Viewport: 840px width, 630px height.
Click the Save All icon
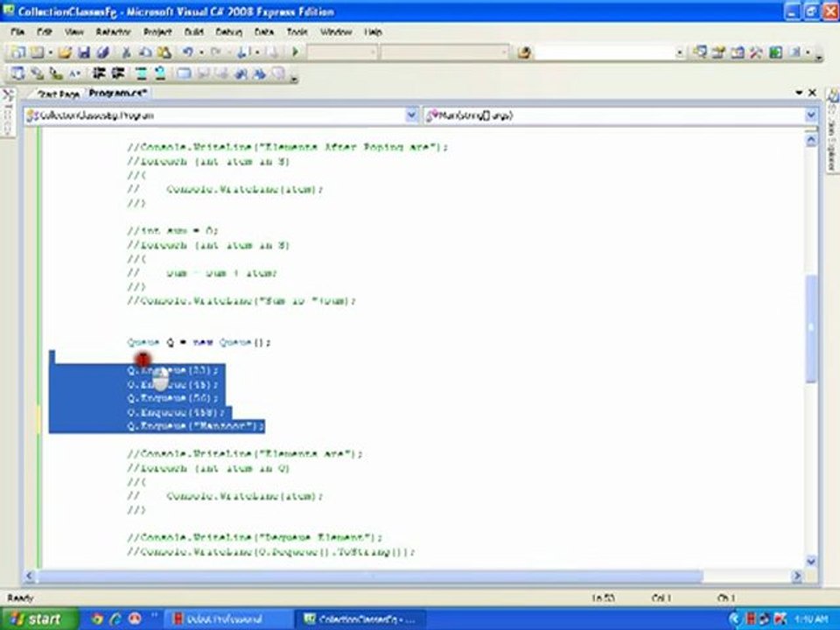click(x=103, y=52)
